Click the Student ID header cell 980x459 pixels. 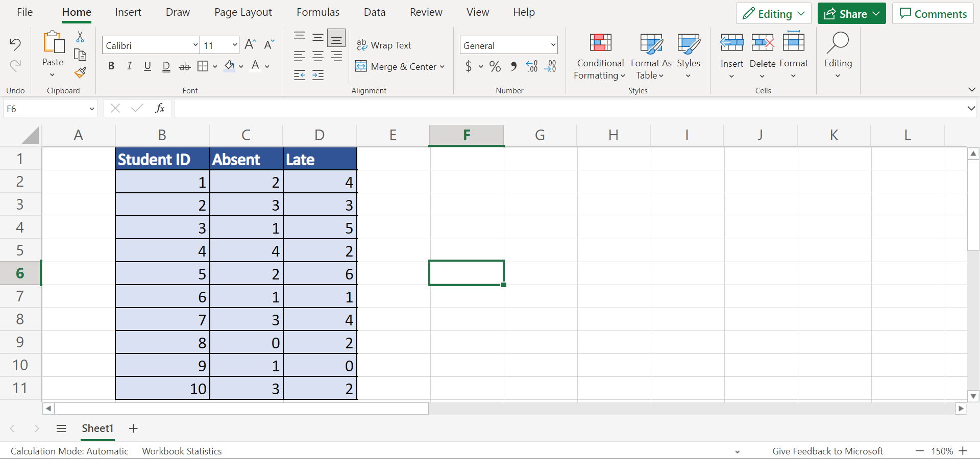162,159
